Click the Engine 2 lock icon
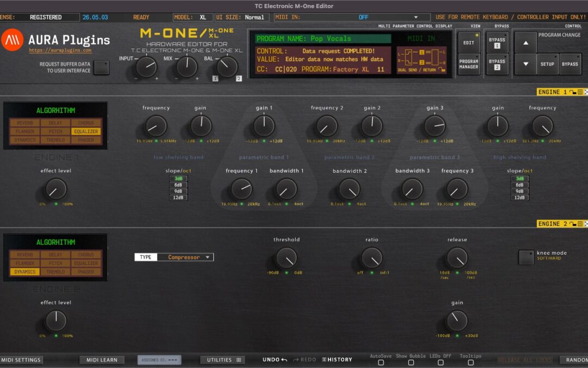The height and width of the screenshot is (368, 588). pos(573,224)
